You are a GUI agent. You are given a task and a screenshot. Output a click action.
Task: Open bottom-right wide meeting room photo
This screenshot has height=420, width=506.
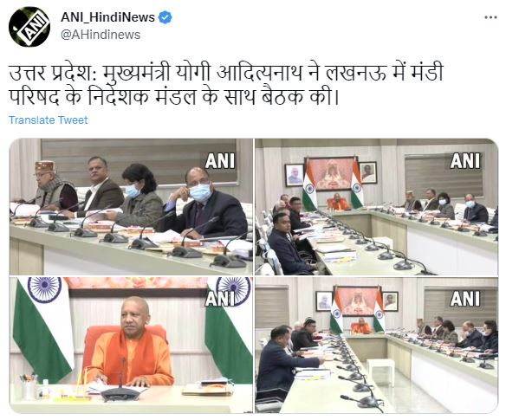[x=376, y=345]
